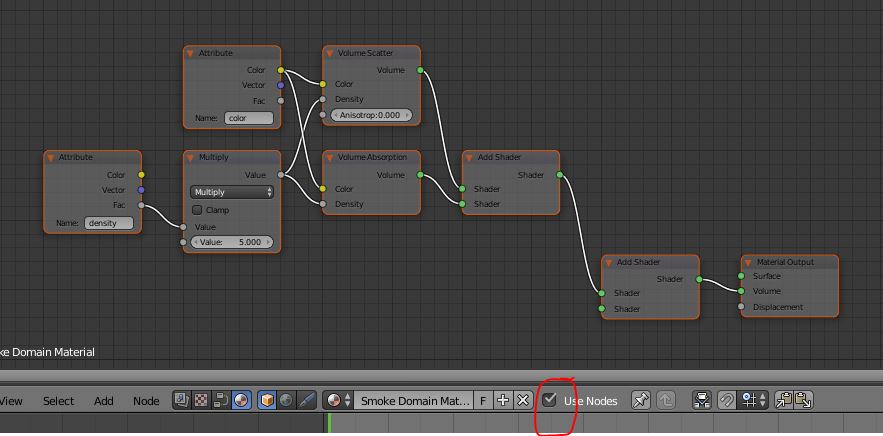This screenshot has width=883, height=436.
Task: Toggle the Use Nodes checkbox
Action: point(550,400)
